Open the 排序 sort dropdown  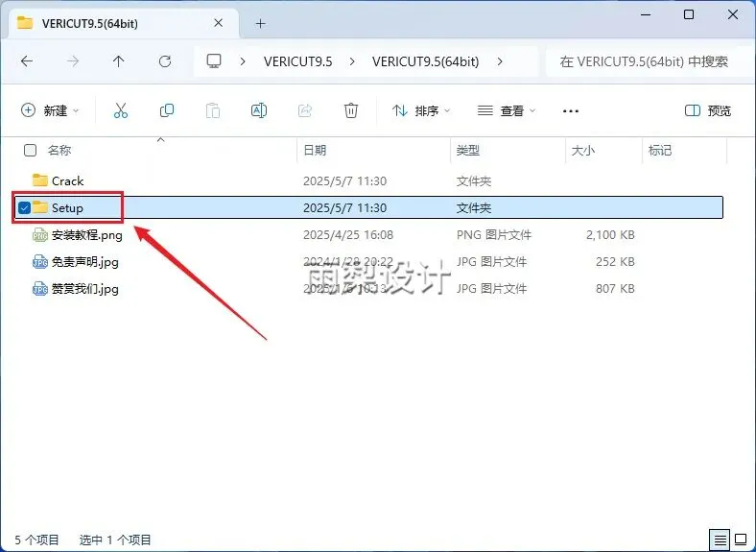[421, 110]
